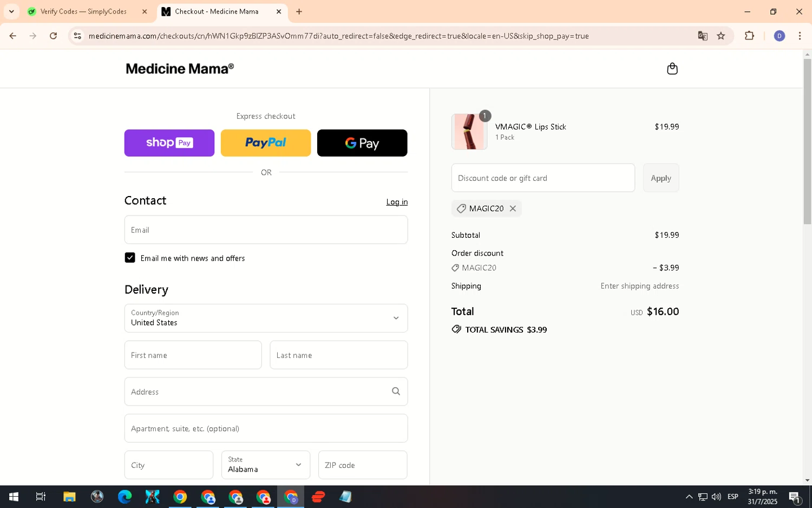Viewport: 812px width, 508px height.
Task: Open Task View on the taskbar
Action: click(41, 497)
